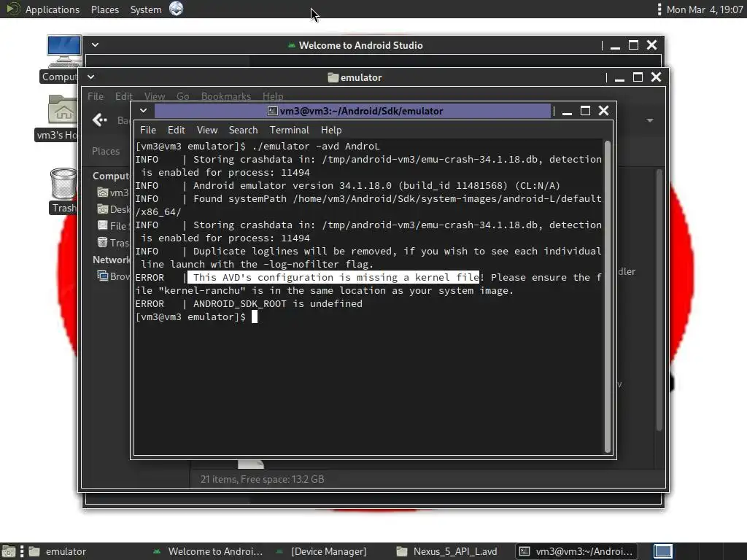Screen dimensions: 747x560
Task: Open the File menu of emulator file manager
Action: coord(96,96)
